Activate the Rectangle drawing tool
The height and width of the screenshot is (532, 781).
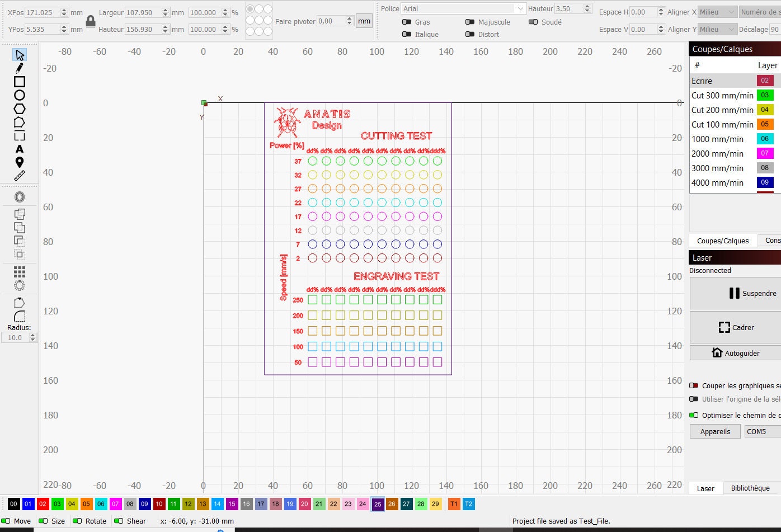click(20, 82)
